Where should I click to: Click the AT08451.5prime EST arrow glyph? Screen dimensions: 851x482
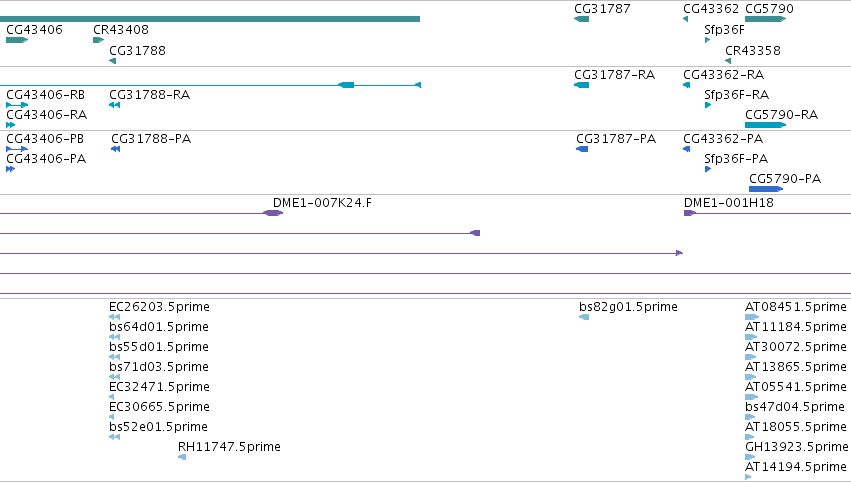(x=752, y=317)
